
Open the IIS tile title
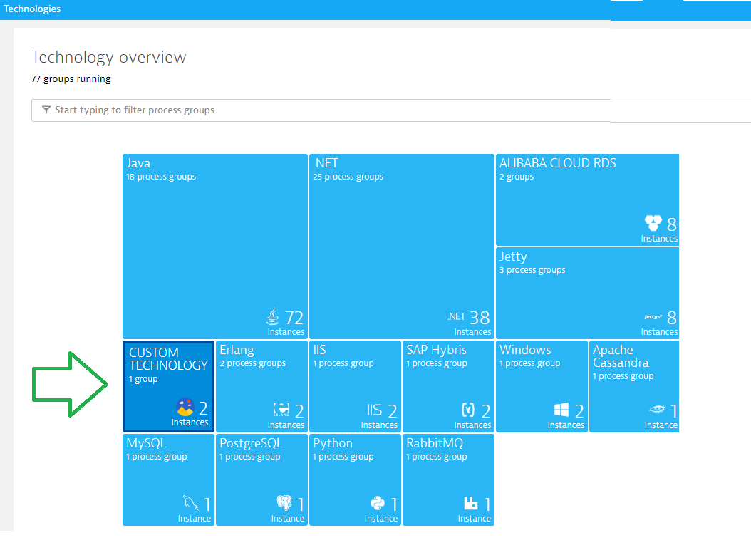point(319,351)
